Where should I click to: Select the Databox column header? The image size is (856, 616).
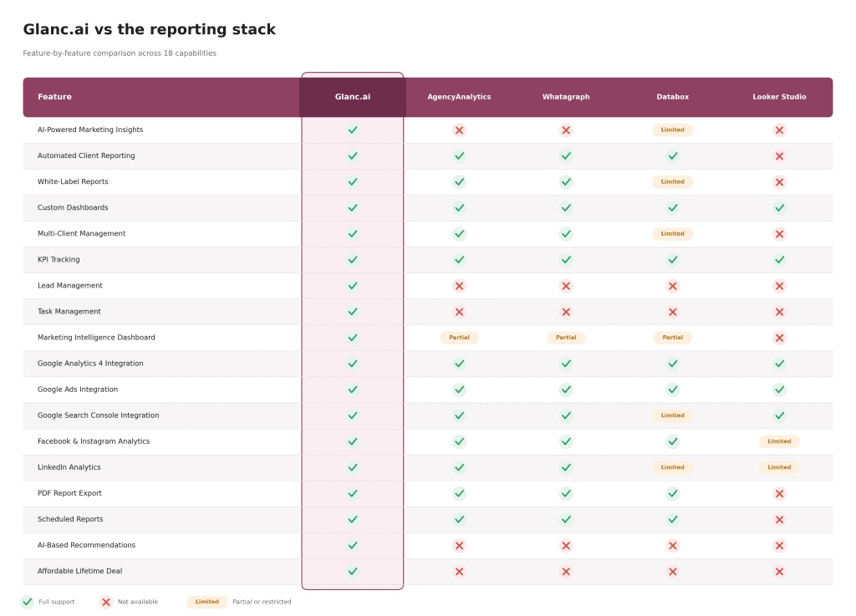673,97
